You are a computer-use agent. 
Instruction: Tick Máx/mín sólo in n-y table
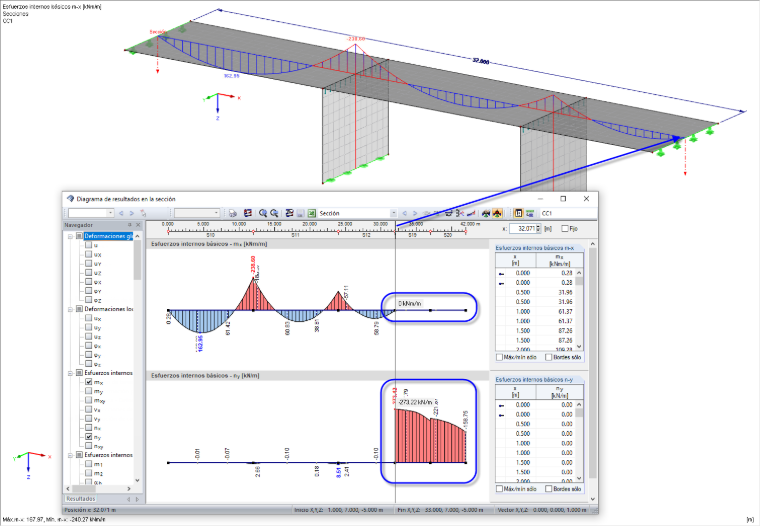499,489
